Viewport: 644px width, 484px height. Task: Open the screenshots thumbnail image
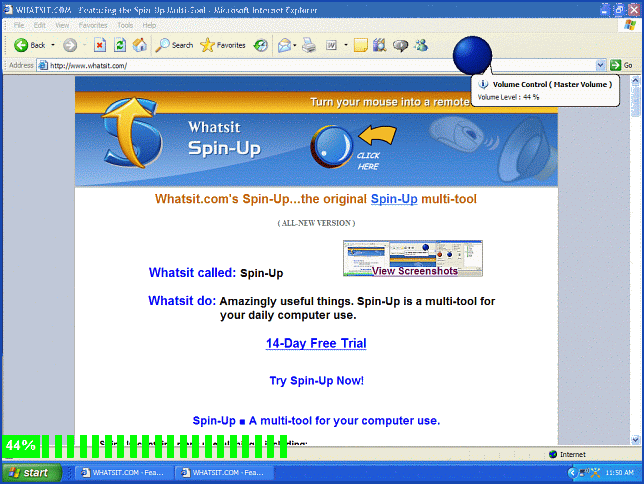413,258
